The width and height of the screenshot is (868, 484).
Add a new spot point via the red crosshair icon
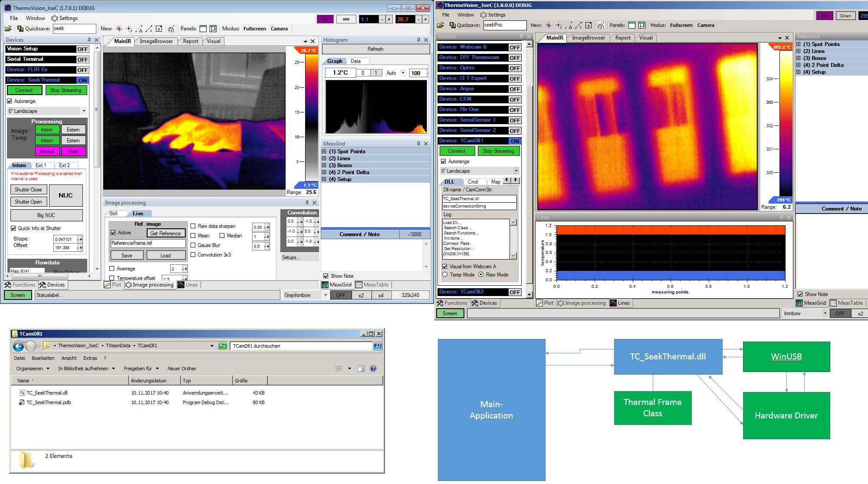point(119,29)
